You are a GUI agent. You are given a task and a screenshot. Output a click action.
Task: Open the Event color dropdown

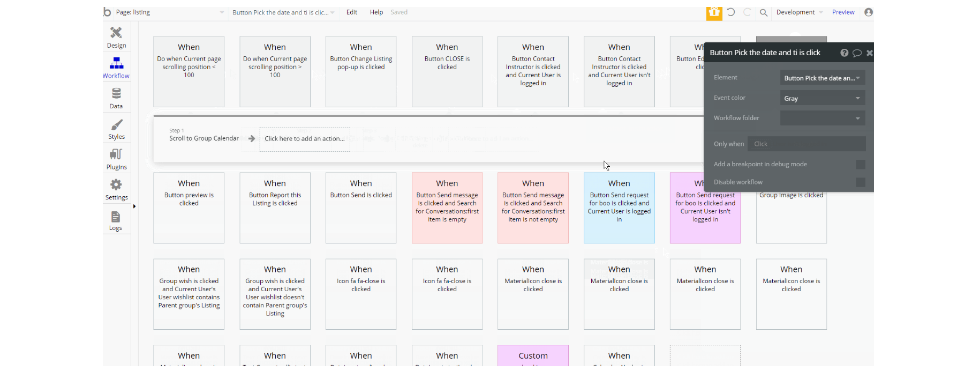pos(823,98)
